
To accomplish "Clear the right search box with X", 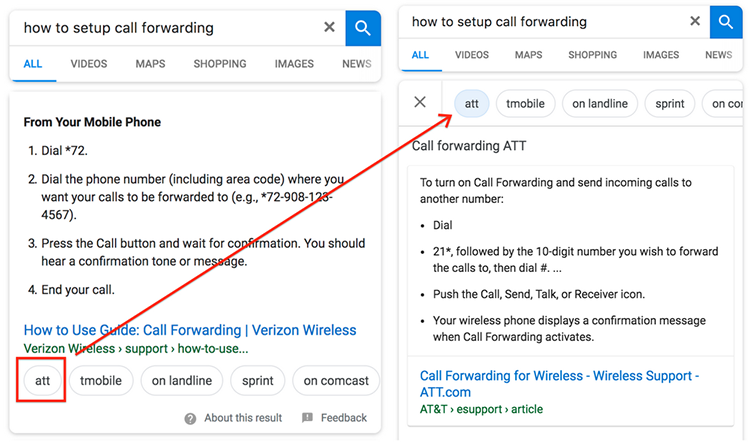I will point(695,21).
